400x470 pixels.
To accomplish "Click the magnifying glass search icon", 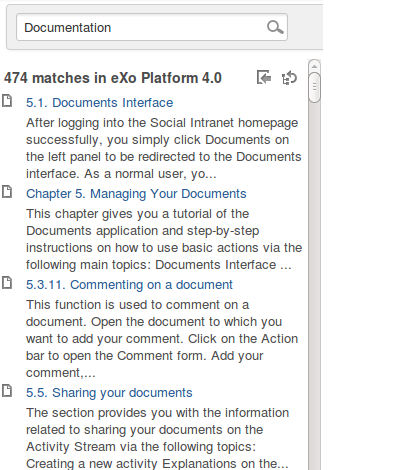I will pyautogui.click(x=275, y=27).
